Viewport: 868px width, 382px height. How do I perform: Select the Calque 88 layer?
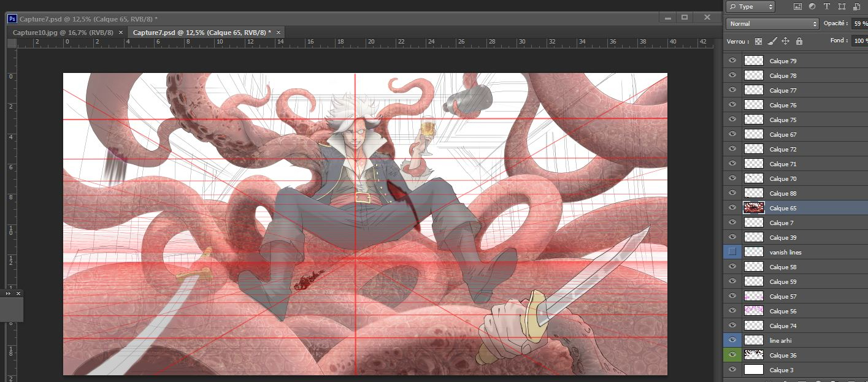pyautogui.click(x=783, y=193)
